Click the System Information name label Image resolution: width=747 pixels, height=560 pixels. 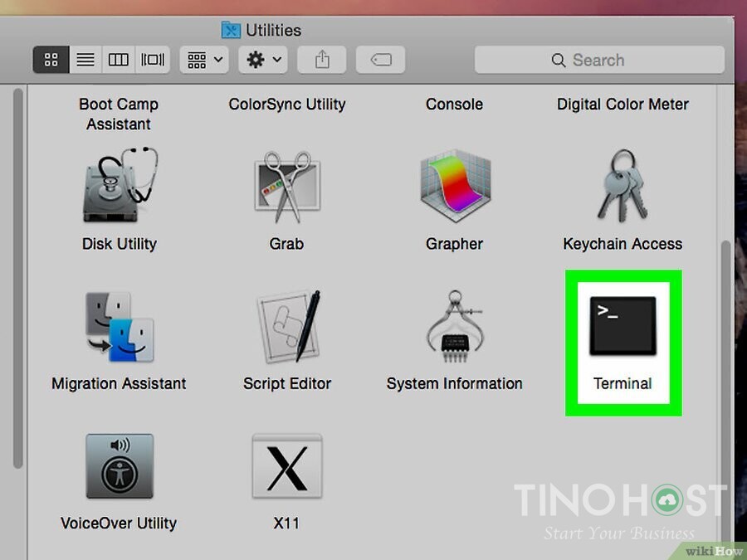point(455,384)
